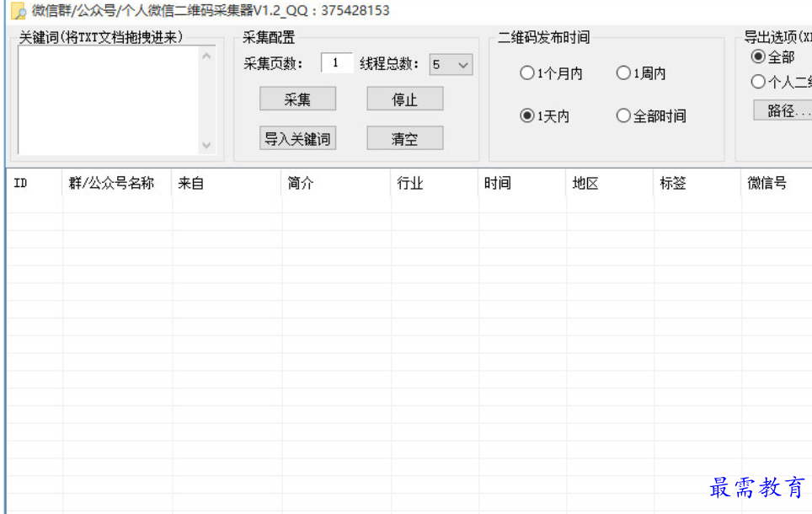
Task: Click the app icon in title bar
Action: (19, 11)
